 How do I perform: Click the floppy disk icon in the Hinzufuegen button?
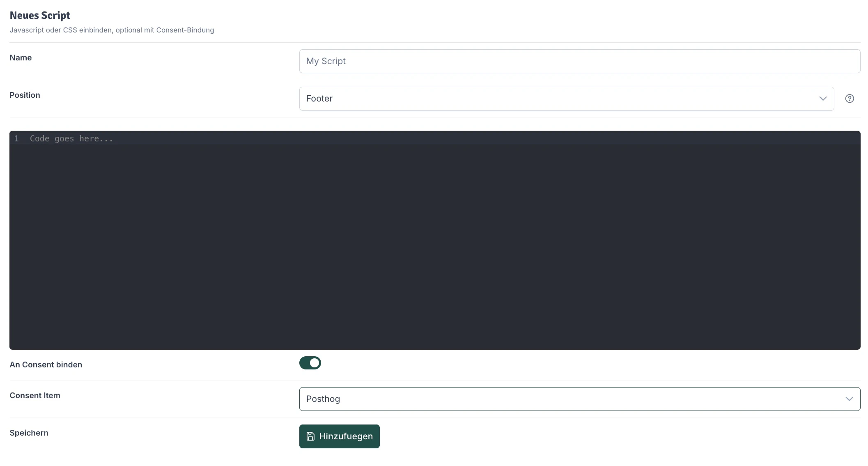pos(311,436)
